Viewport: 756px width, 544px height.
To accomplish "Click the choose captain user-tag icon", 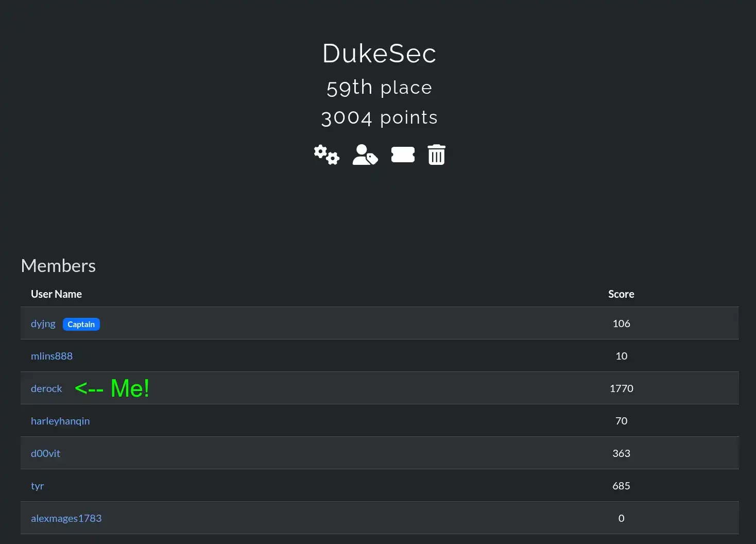I will click(x=365, y=155).
